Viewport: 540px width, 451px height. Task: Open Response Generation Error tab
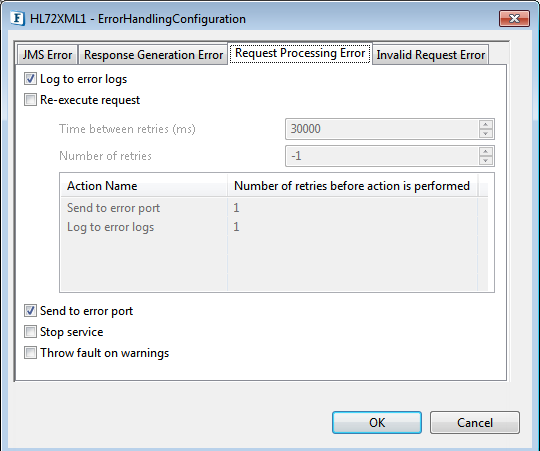coord(153,55)
